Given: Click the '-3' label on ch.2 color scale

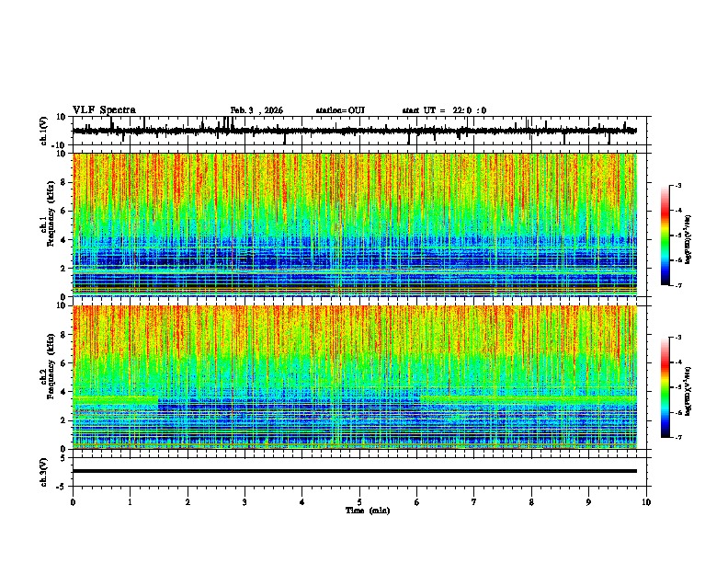Looking at the screenshot, I should click(678, 338).
